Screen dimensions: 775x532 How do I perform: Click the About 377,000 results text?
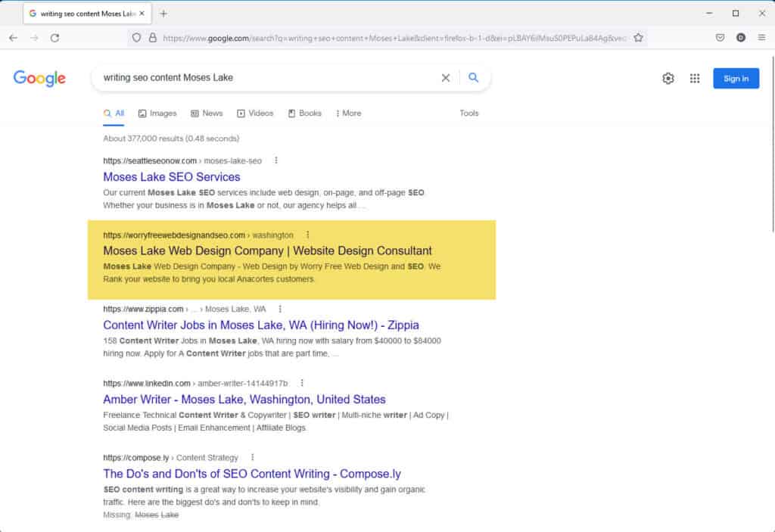coord(171,138)
